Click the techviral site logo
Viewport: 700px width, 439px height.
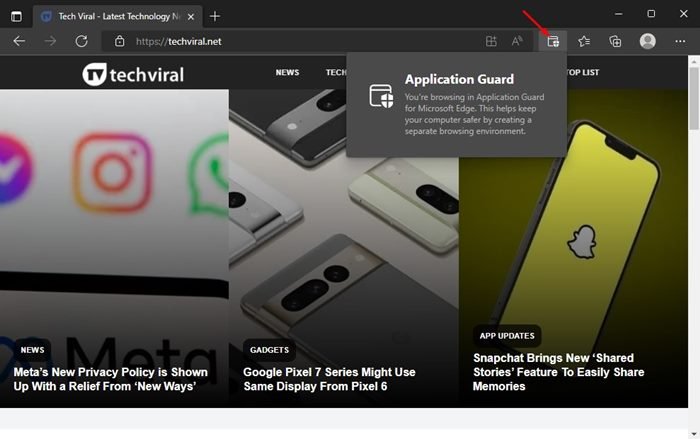pos(133,74)
